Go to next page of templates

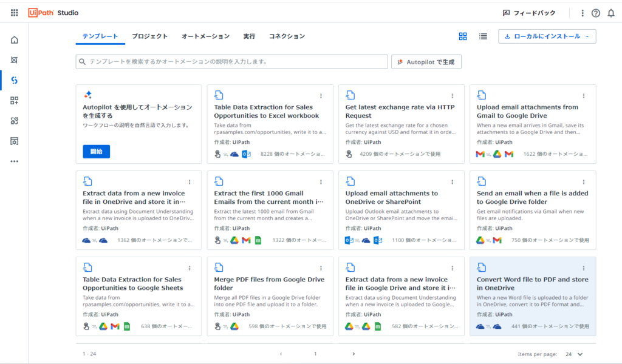pyautogui.click(x=354, y=354)
